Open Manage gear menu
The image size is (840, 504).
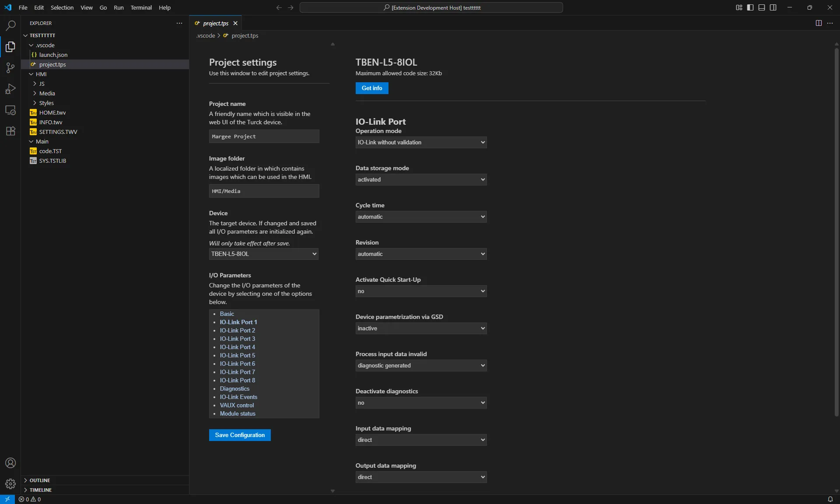(x=10, y=484)
